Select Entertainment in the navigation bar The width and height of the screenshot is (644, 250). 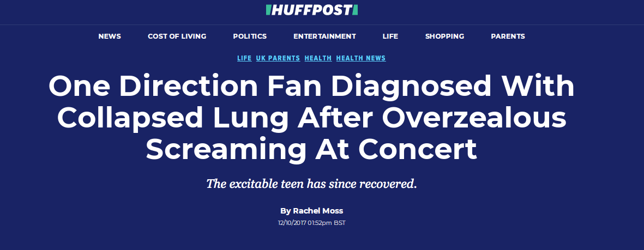pyautogui.click(x=324, y=36)
